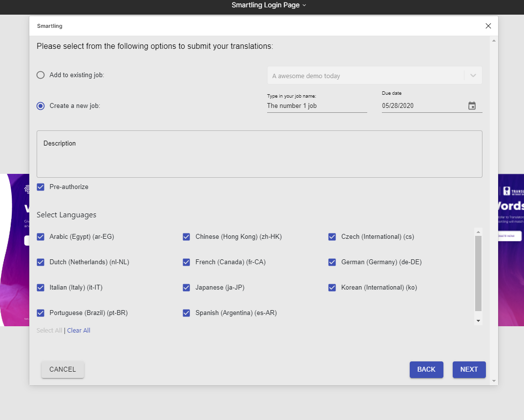Image resolution: width=524 pixels, height=420 pixels.
Task: Uncheck Japanese (ja-JP) language
Action: point(187,288)
